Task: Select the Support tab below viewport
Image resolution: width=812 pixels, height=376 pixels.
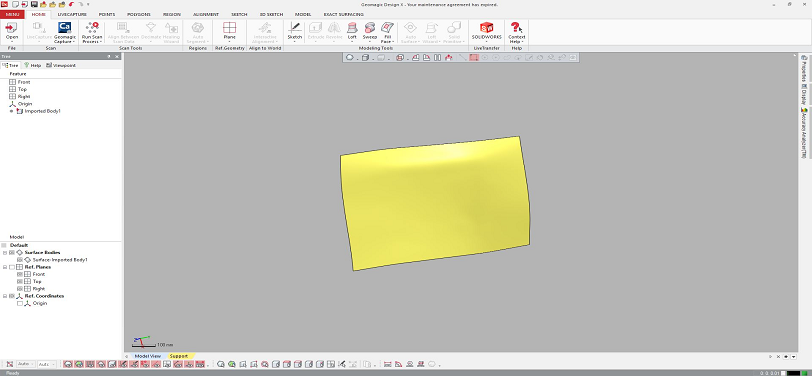Action: click(179, 356)
